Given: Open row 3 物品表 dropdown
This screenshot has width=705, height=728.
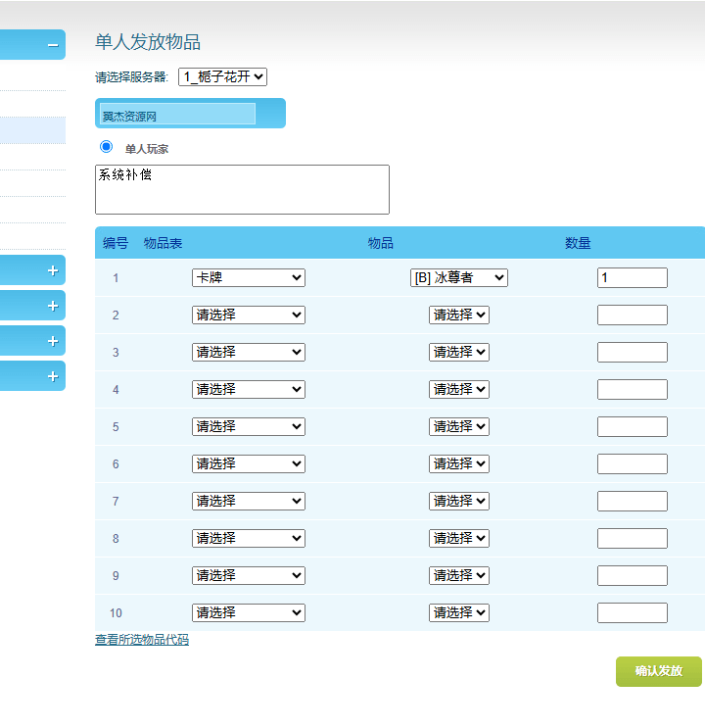Looking at the screenshot, I should click(249, 352).
